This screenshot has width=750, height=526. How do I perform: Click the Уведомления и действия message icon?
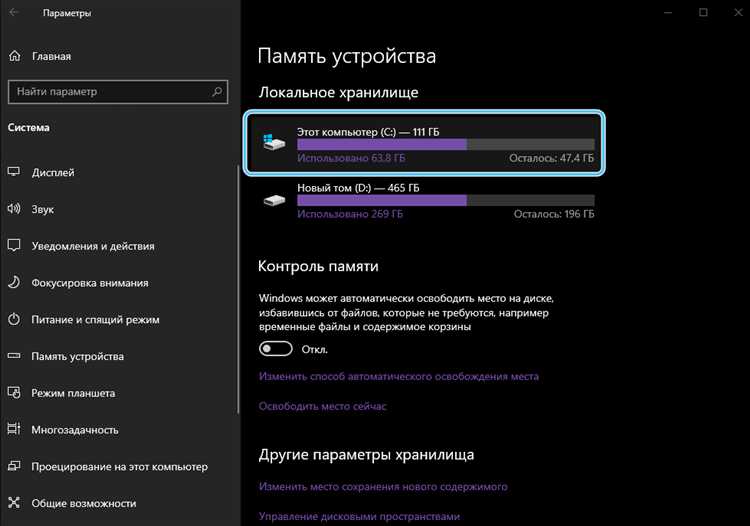click(x=14, y=245)
